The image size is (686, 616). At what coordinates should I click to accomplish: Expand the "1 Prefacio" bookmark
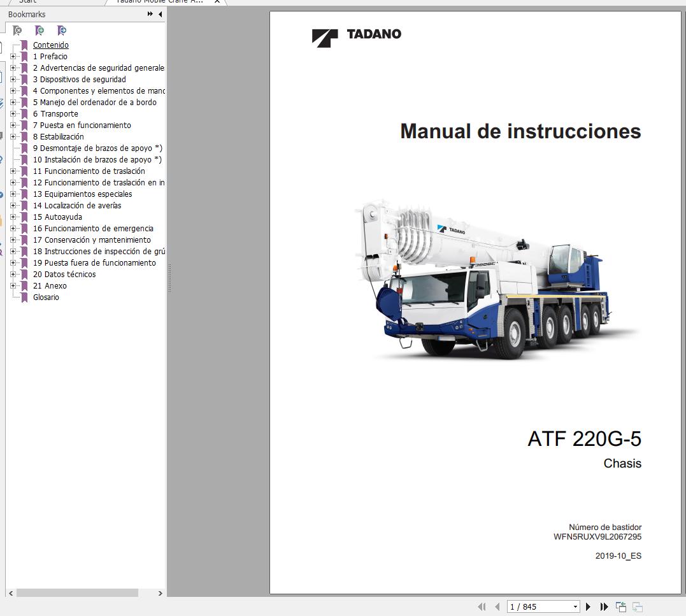click(14, 56)
